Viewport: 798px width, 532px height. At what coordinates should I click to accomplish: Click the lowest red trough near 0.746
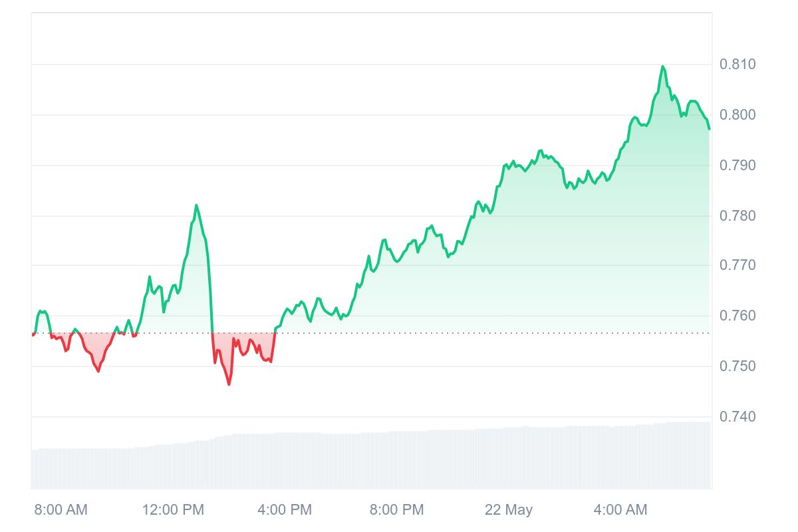tap(229, 384)
